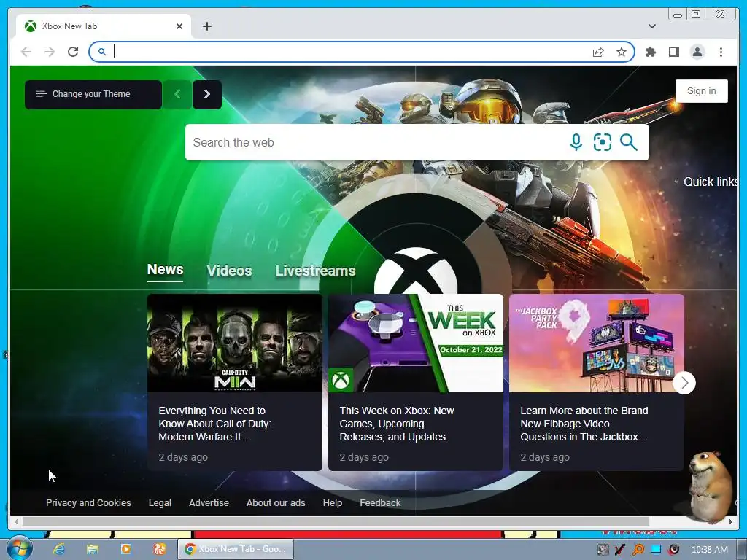Click the scrollbar right arrow
Image resolution: width=747 pixels, height=560 pixels.
731,521
